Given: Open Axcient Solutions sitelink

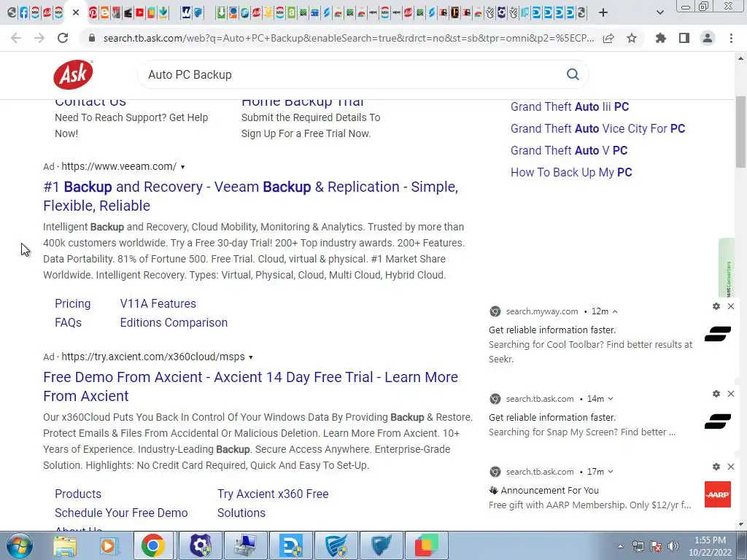Looking at the screenshot, I should click(x=241, y=513).
